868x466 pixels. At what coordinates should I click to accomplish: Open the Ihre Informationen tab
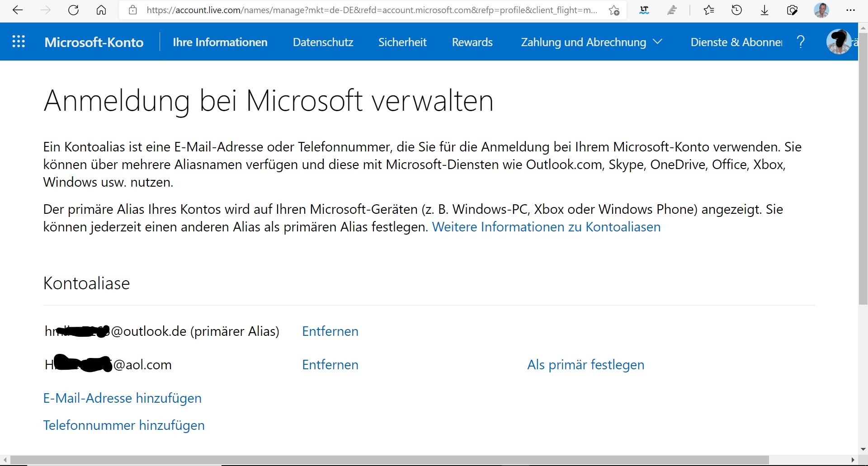point(220,42)
